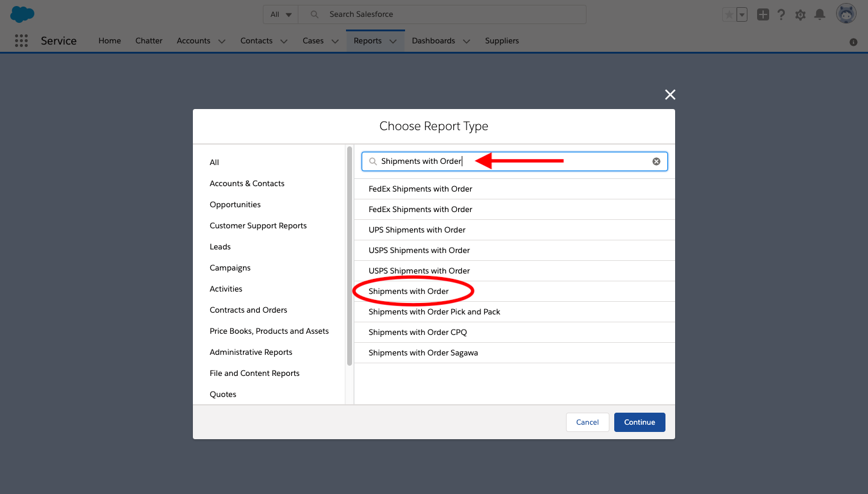Go to the Home tab
Image resolution: width=868 pixels, height=494 pixels.
pyautogui.click(x=110, y=41)
